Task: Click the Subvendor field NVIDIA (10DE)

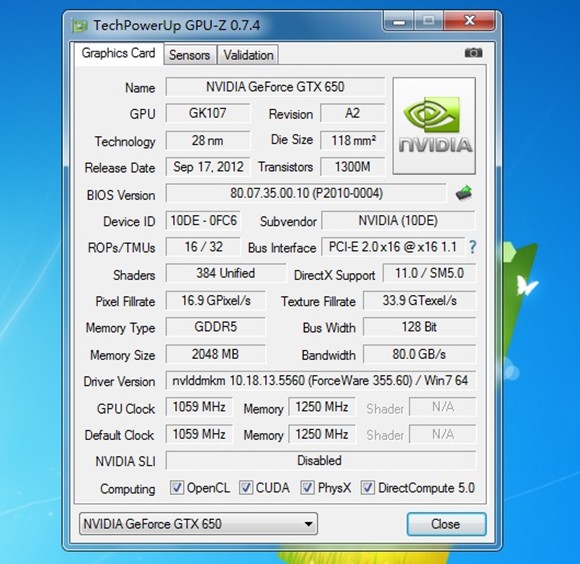Action: pos(398,220)
